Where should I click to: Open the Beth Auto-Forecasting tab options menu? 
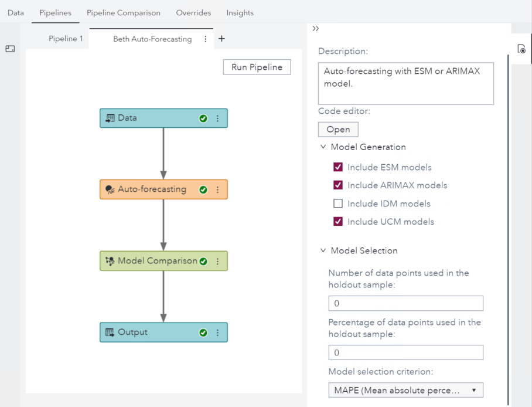(206, 39)
